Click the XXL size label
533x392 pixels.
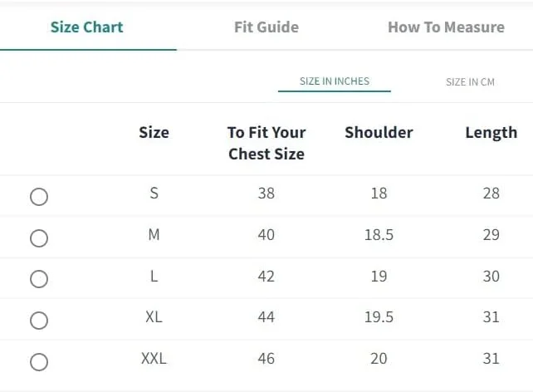pos(154,359)
